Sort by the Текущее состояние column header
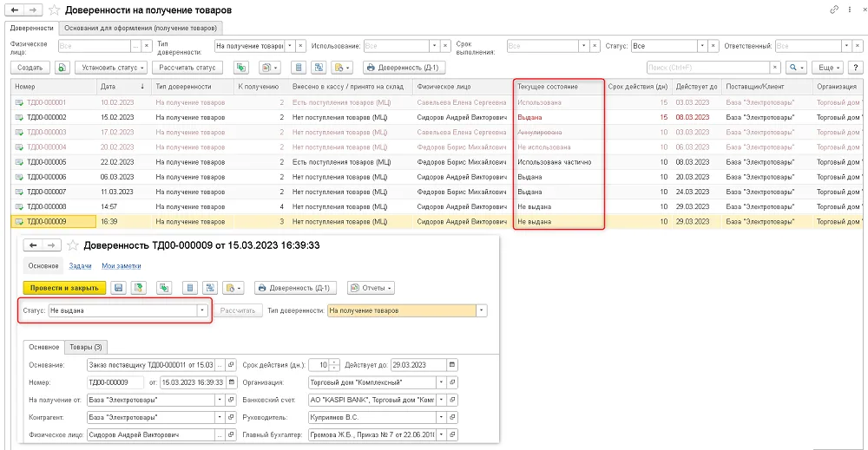This screenshot has width=868, height=450. click(558, 87)
